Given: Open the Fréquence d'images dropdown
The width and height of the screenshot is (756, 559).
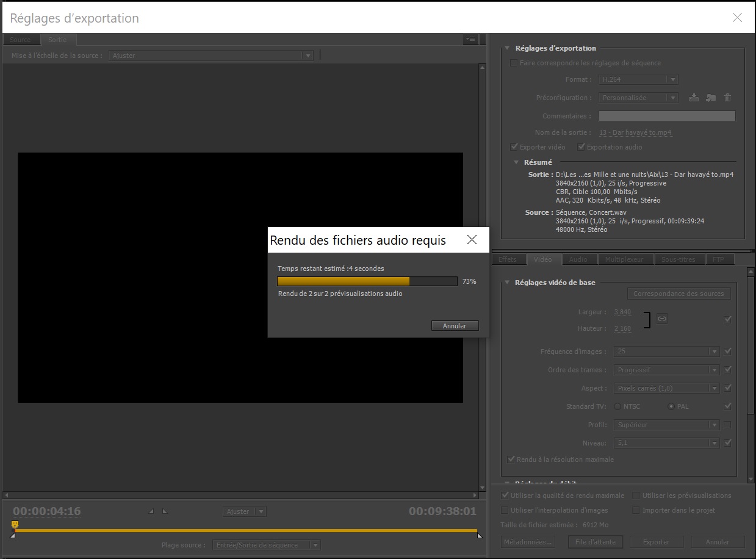Looking at the screenshot, I should point(667,352).
